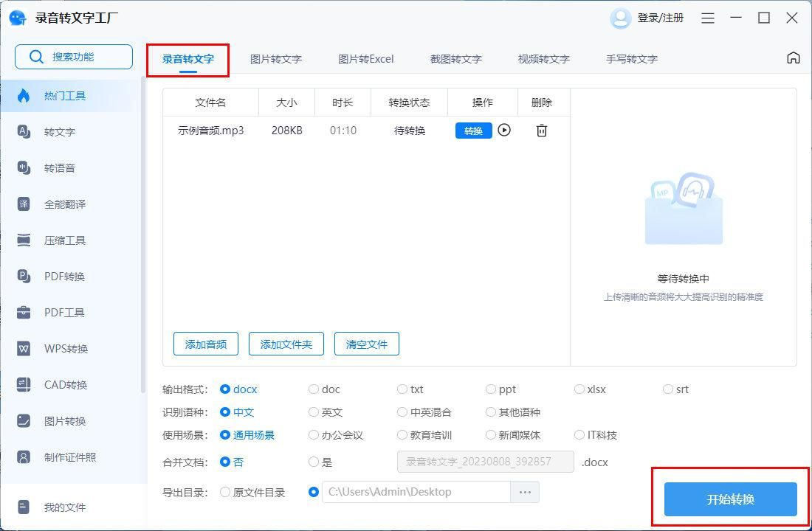The height and width of the screenshot is (531, 812).
Task: Click the 转换状态 column header
Action: click(x=409, y=103)
